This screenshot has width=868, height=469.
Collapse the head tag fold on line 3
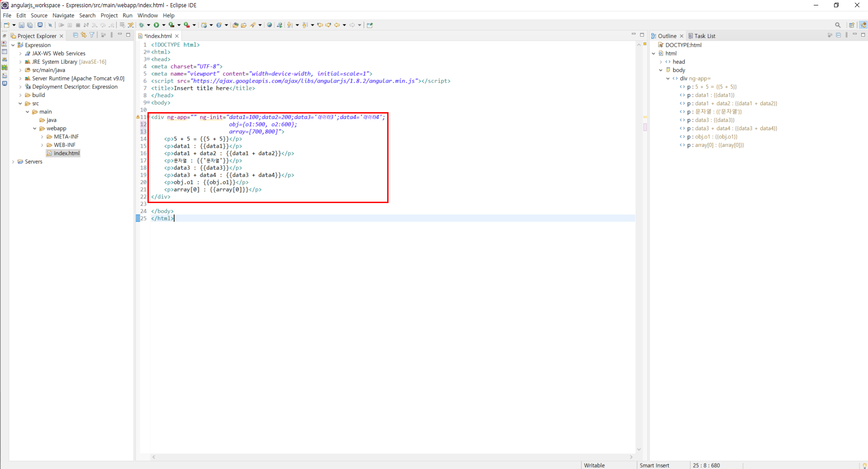[148, 59]
